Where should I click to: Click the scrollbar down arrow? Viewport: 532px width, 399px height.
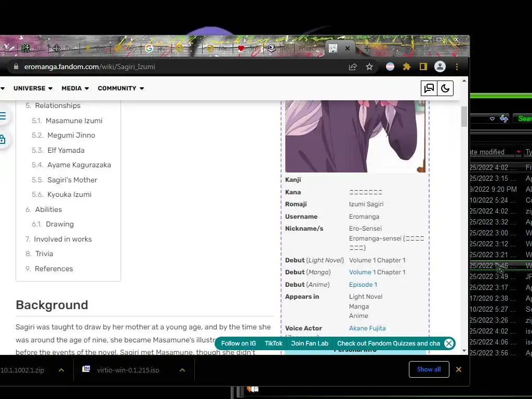click(x=464, y=351)
